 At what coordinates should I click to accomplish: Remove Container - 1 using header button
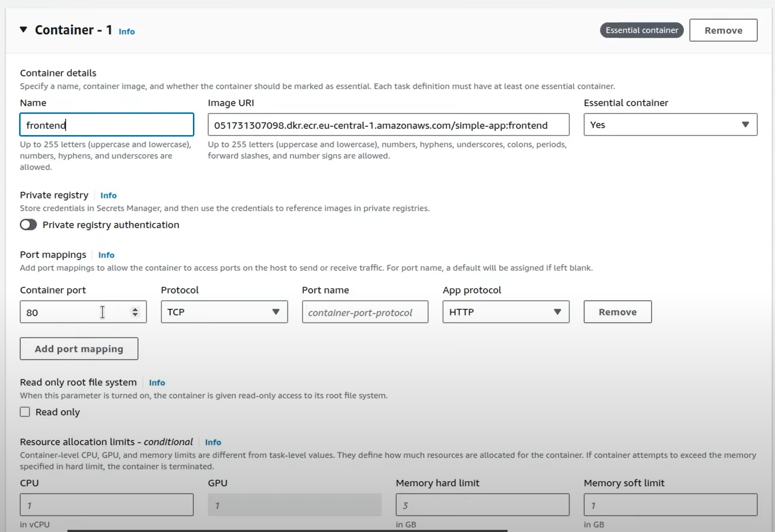tap(723, 31)
